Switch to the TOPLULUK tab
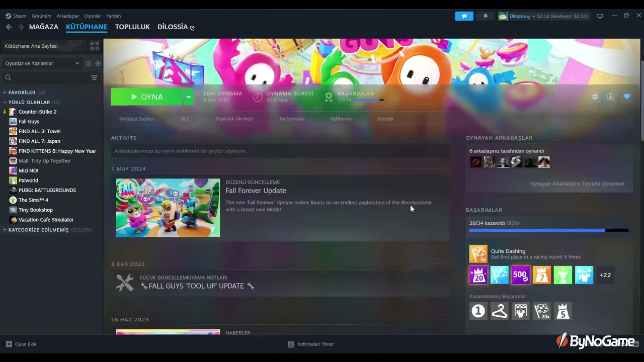Image resolution: width=644 pixels, height=362 pixels. 132,27
